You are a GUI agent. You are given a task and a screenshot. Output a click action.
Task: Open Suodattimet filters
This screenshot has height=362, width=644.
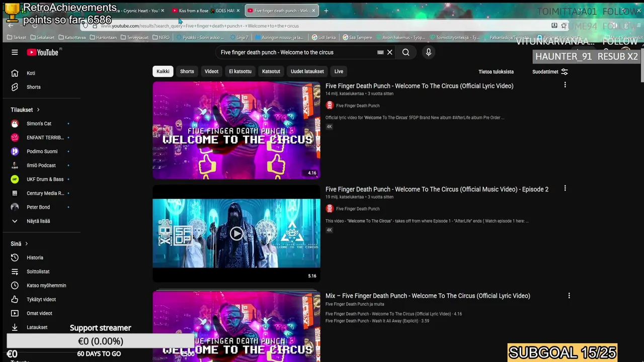pyautogui.click(x=550, y=72)
